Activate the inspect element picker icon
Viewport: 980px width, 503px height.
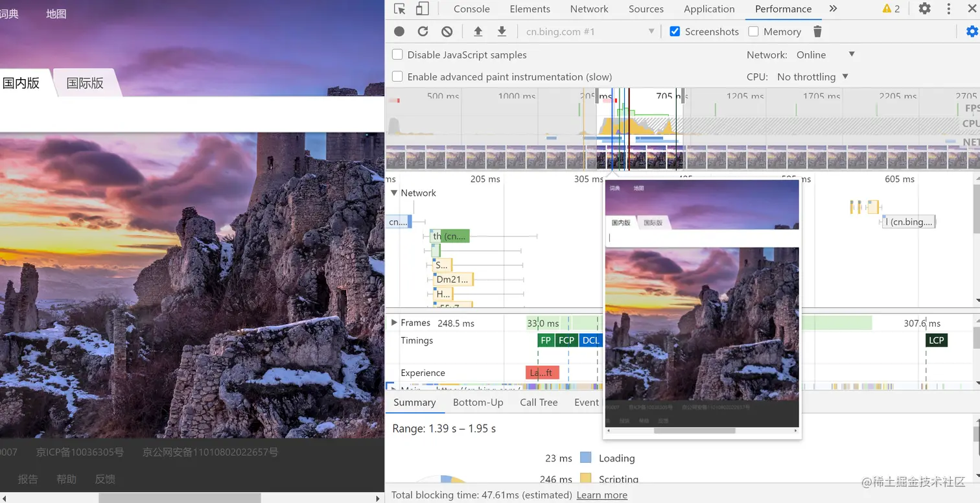[400, 9]
